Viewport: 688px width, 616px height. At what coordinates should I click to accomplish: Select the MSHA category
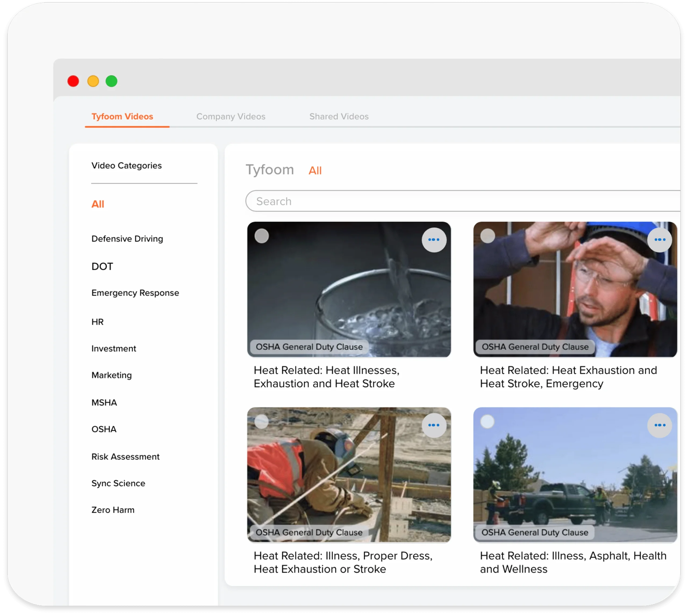pos(104,402)
